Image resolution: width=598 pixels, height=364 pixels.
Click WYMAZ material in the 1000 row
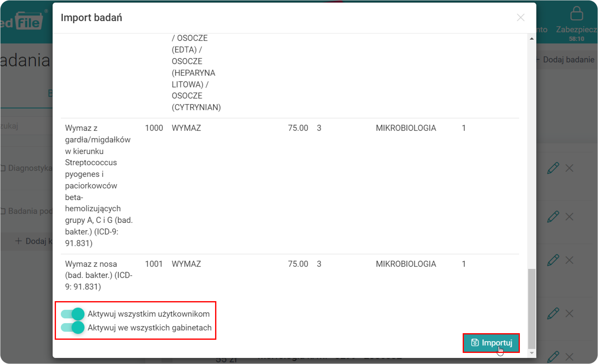(x=186, y=128)
